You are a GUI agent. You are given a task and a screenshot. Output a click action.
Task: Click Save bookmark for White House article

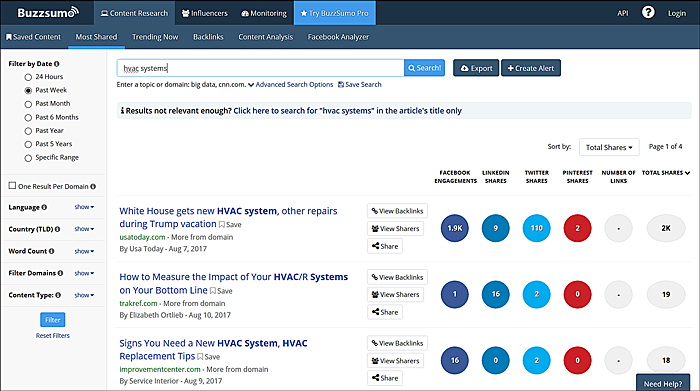point(230,225)
